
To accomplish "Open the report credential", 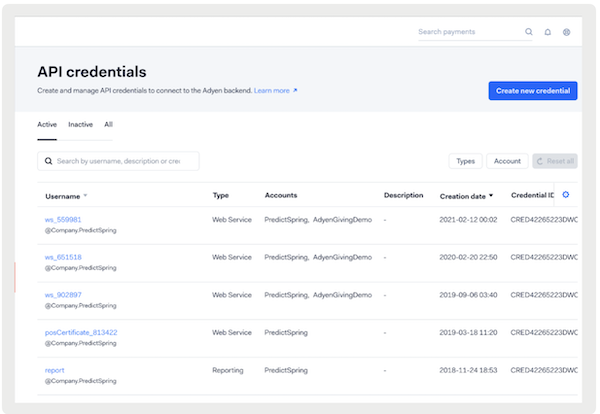I will pos(54,370).
